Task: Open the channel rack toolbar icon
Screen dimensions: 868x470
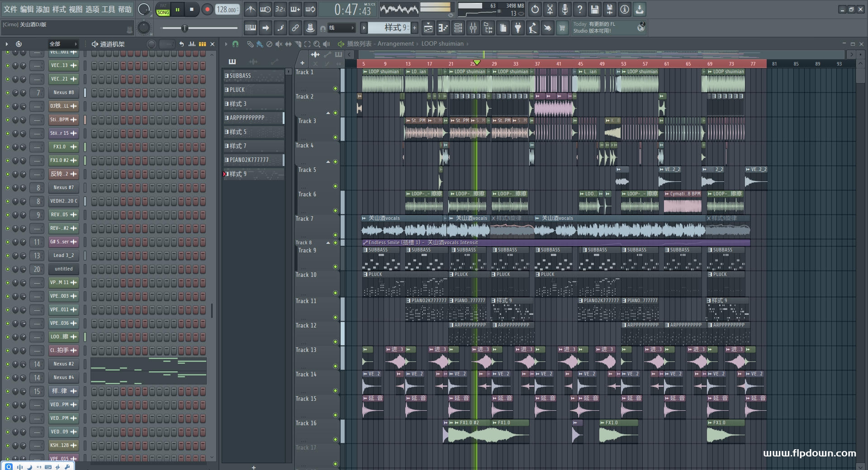Action: pos(458,28)
